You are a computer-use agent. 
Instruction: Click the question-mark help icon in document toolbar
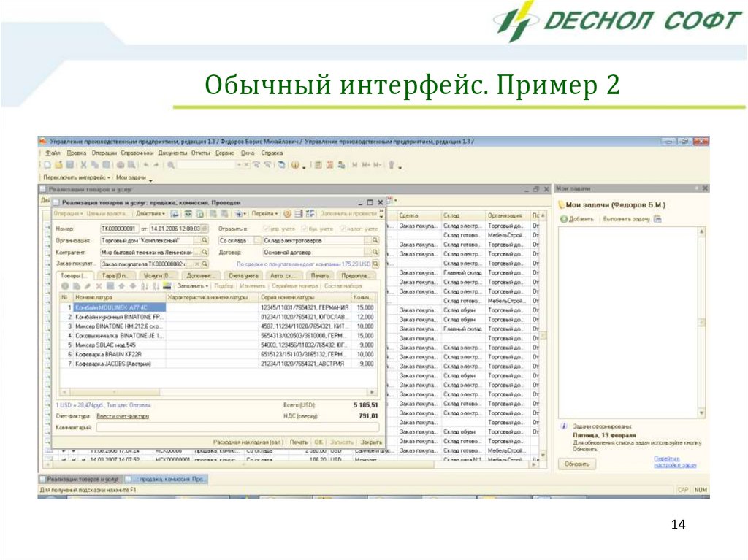(287, 214)
